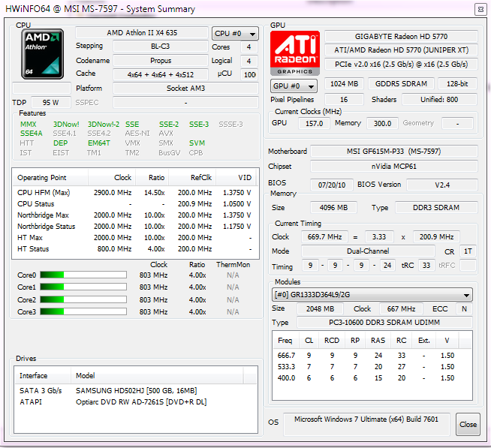
Task: Select the 666.7 frequency timing row
Action: [372, 356]
